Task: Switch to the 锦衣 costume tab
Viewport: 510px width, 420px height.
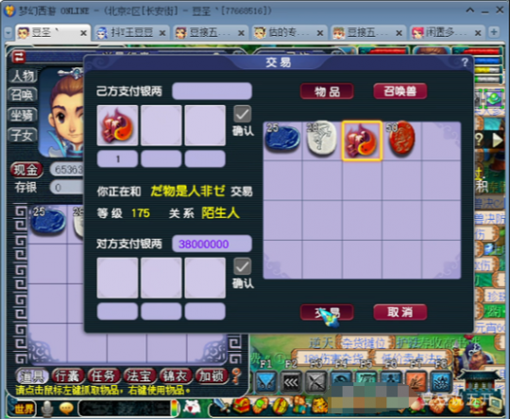Action: (175, 377)
